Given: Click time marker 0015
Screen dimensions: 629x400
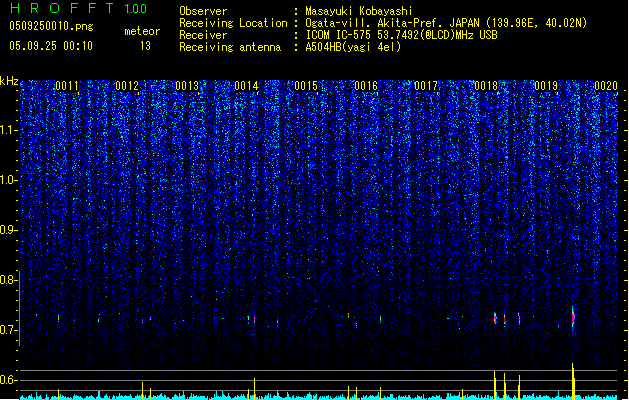Looking at the screenshot, I should pyautogui.click(x=306, y=86).
